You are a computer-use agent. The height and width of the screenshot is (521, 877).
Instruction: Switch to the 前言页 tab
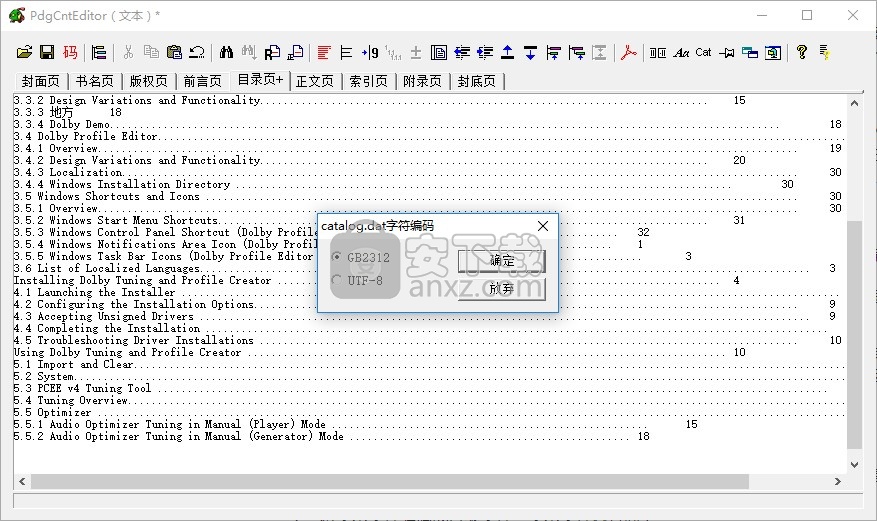pos(202,82)
